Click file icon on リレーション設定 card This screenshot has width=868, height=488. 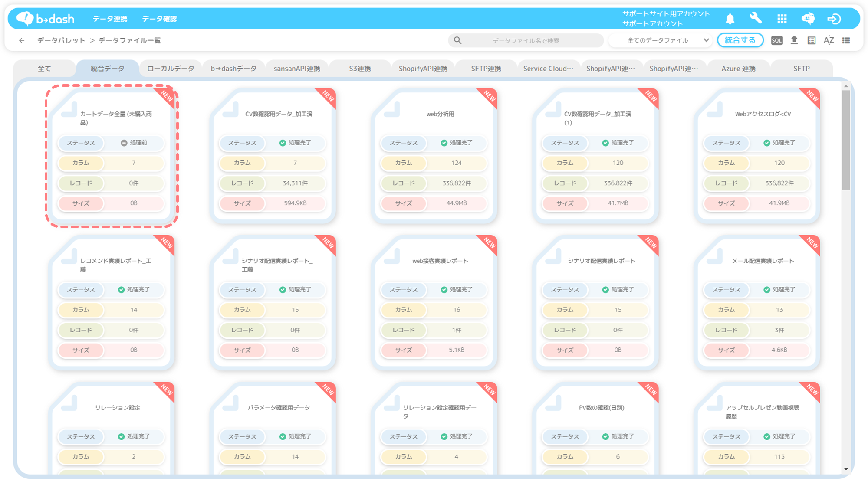[69, 403]
